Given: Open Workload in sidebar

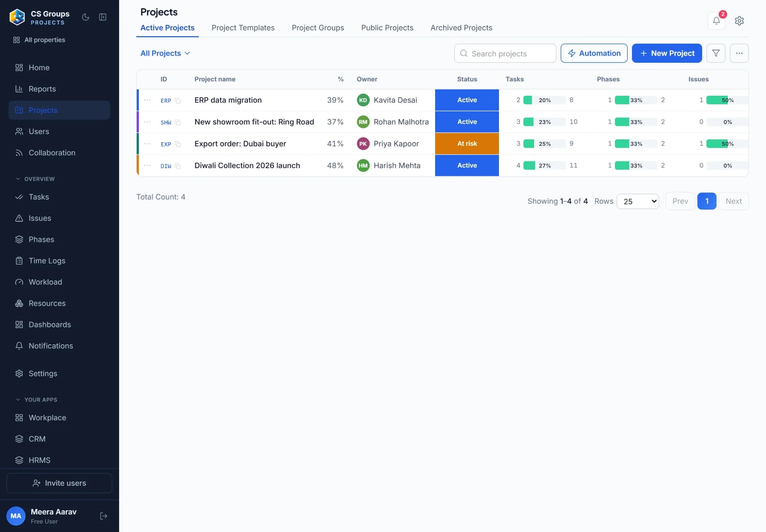Looking at the screenshot, I should (59, 282).
